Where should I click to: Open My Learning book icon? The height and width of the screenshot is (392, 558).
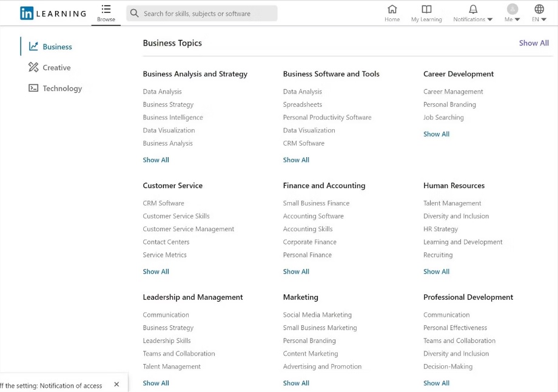[x=426, y=9]
